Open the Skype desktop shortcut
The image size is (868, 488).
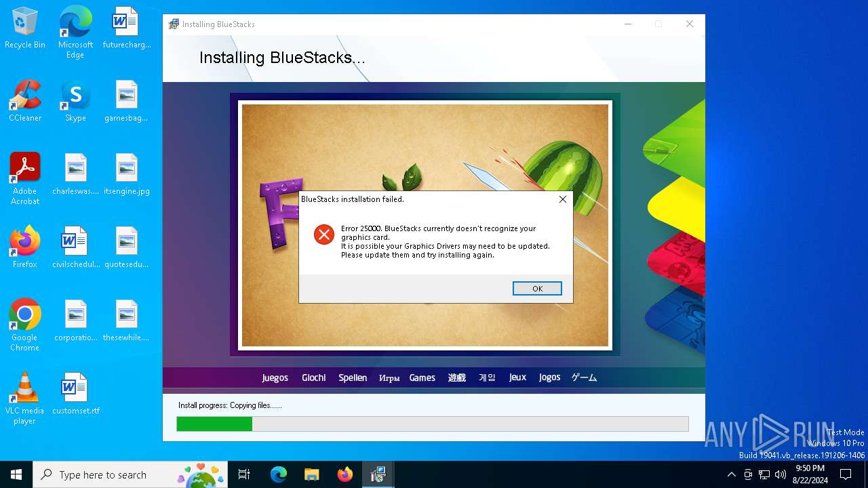[x=75, y=102]
